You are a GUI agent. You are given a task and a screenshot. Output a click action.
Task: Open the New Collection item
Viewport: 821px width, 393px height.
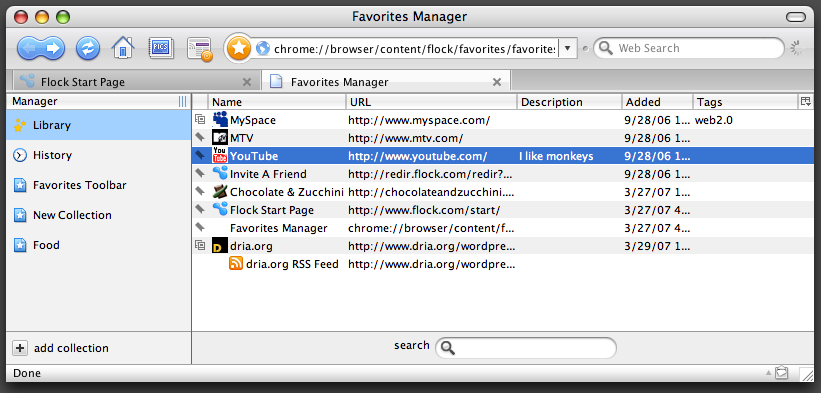point(98,215)
